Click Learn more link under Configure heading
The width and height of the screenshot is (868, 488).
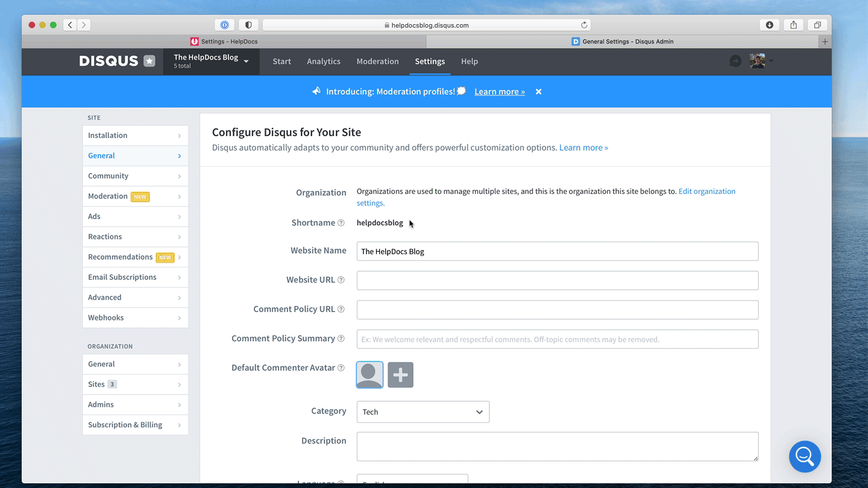583,148
